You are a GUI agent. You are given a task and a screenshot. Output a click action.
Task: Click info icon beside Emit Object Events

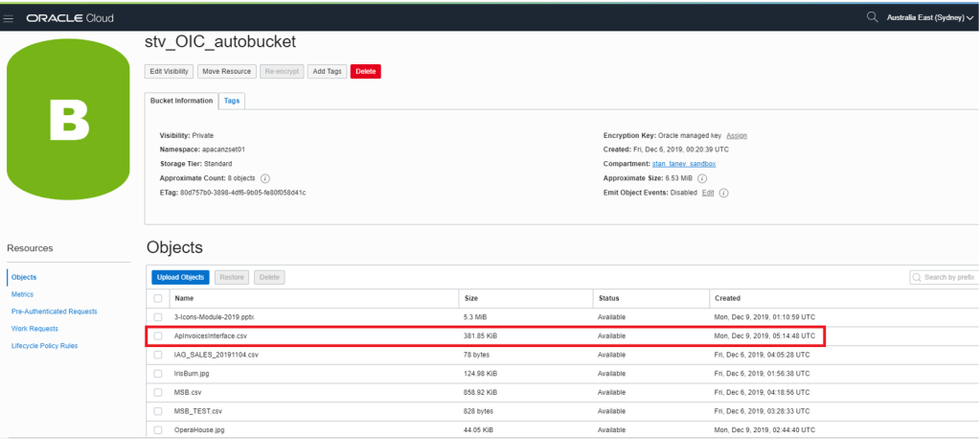[723, 193]
